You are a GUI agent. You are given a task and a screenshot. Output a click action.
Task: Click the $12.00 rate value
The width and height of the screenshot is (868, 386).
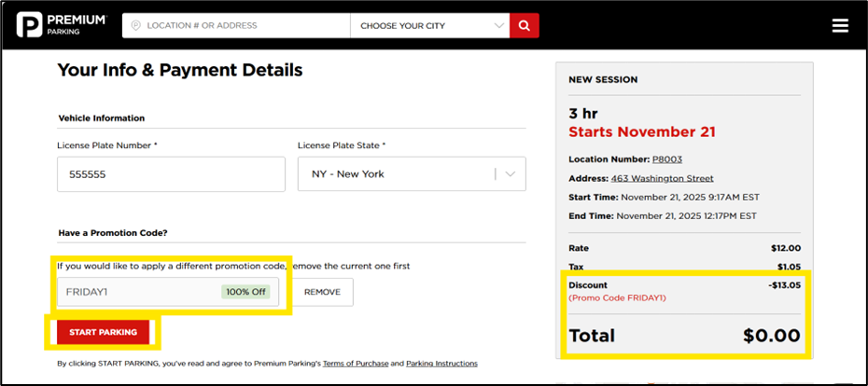coord(786,248)
